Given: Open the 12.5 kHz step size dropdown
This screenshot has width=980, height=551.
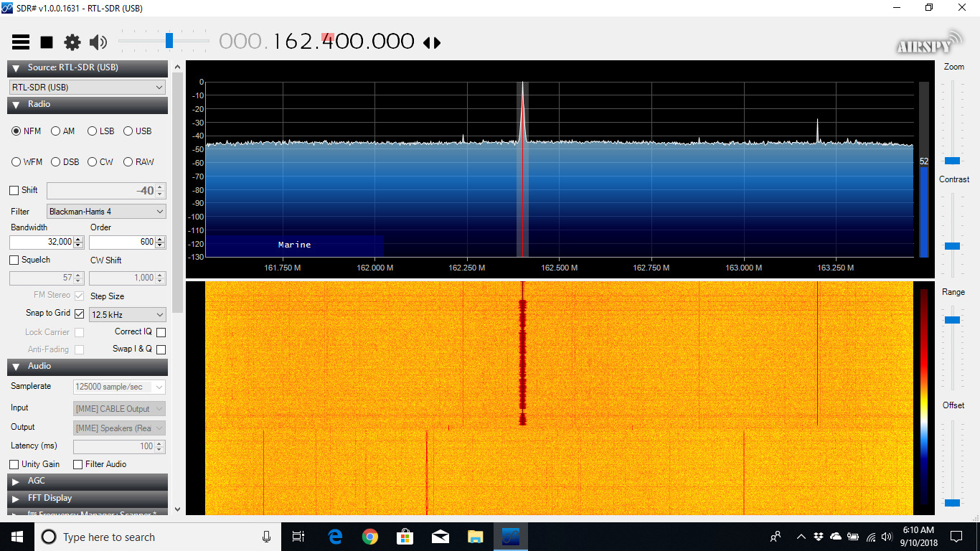Looking at the screenshot, I should (128, 314).
